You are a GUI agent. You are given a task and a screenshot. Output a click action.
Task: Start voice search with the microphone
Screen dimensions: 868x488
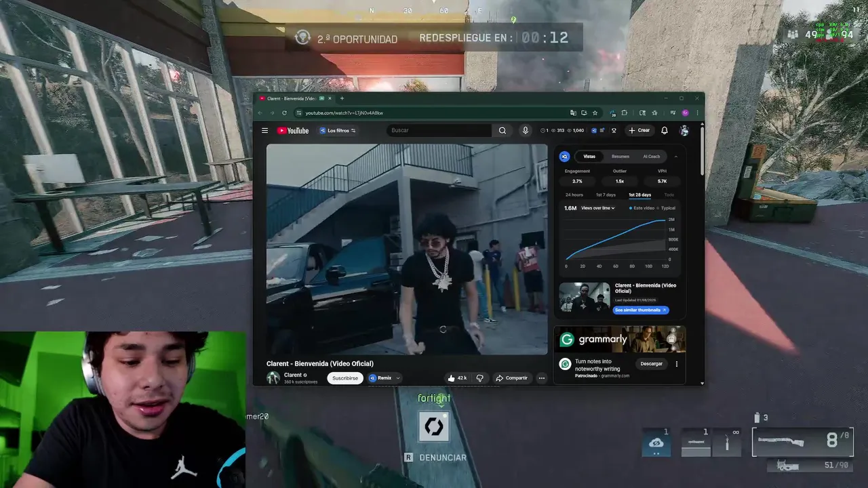pos(525,130)
